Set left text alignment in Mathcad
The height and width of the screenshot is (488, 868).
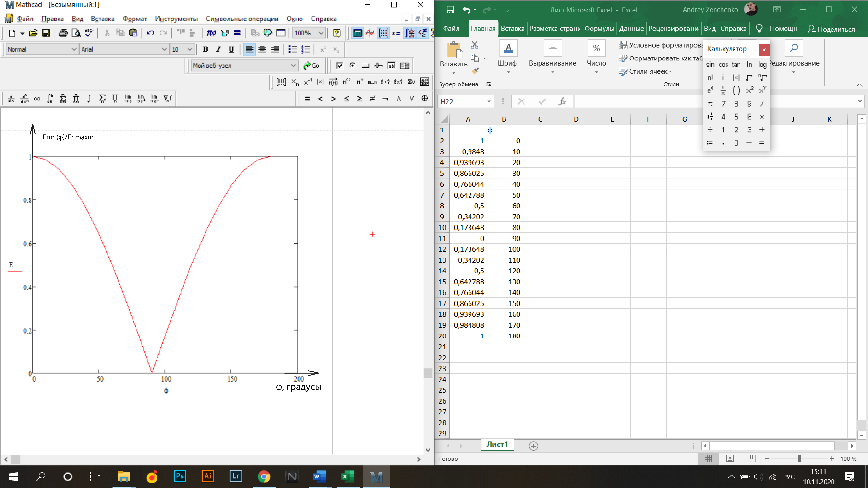click(249, 50)
